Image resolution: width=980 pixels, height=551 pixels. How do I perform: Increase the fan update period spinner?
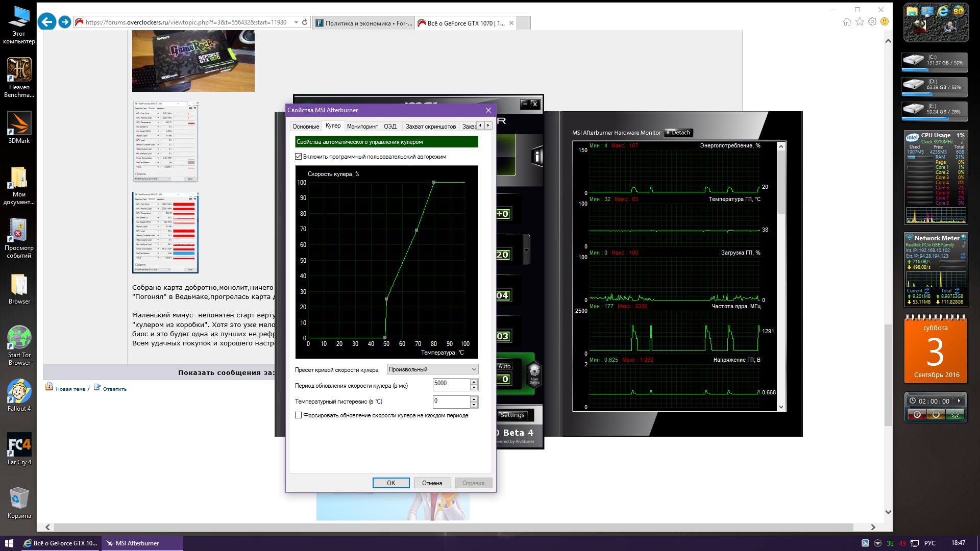(474, 382)
